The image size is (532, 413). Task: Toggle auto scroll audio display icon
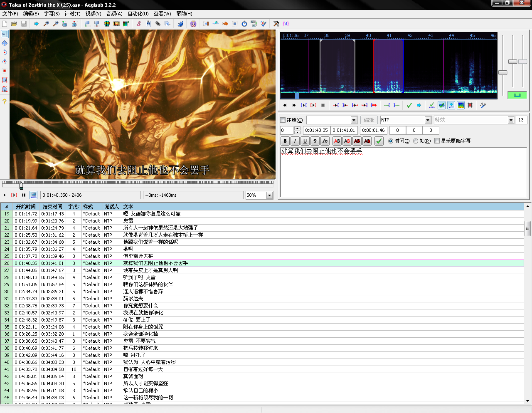pyautogui.click(x=451, y=105)
